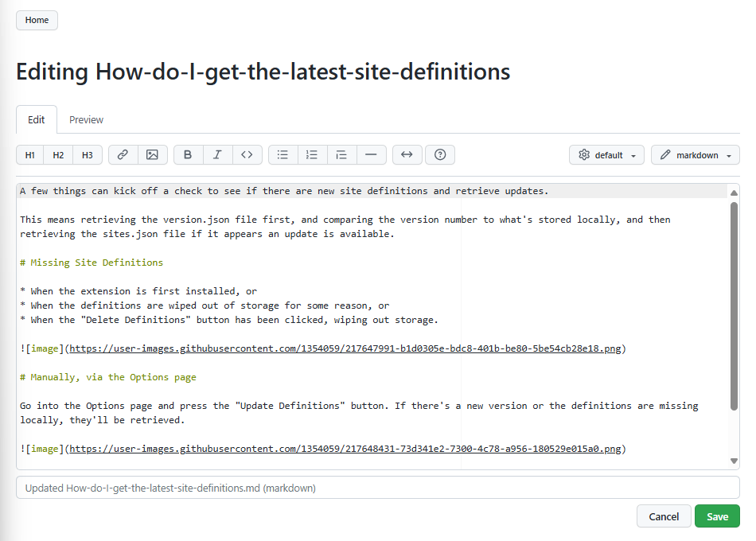This screenshot has width=756, height=541.
Task: Add a numbered list
Action: [x=312, y=155]
